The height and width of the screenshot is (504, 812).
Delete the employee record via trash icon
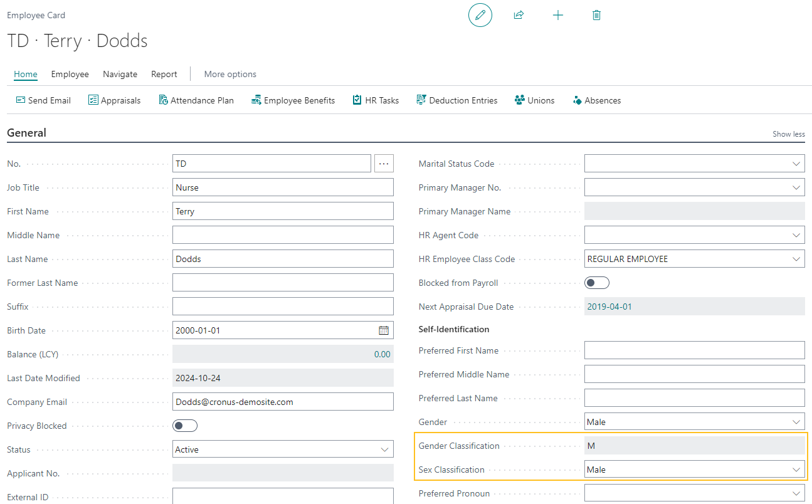click(x=596, y=15)
